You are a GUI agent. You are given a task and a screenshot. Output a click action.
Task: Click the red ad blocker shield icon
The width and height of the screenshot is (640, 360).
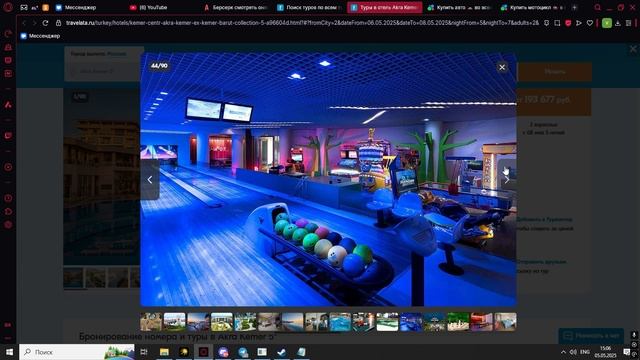(x=568, y=23)
